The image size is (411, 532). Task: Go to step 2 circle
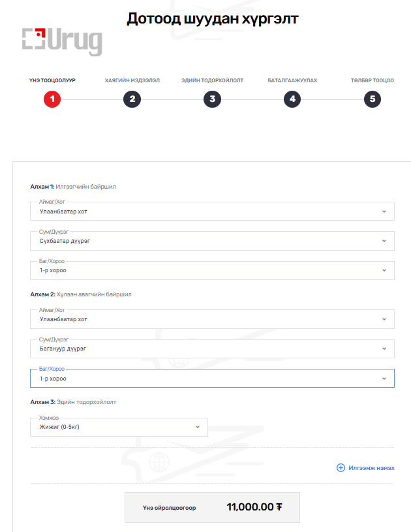point(132,99)
